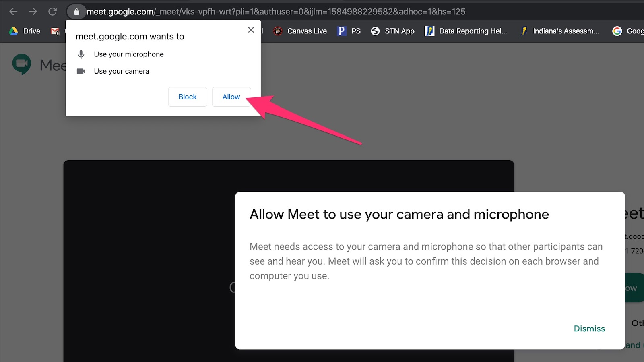This screenshot has height=362, width=644.
Task: Click 'meet.google.com wants to' heading
Action: [130, 37]
